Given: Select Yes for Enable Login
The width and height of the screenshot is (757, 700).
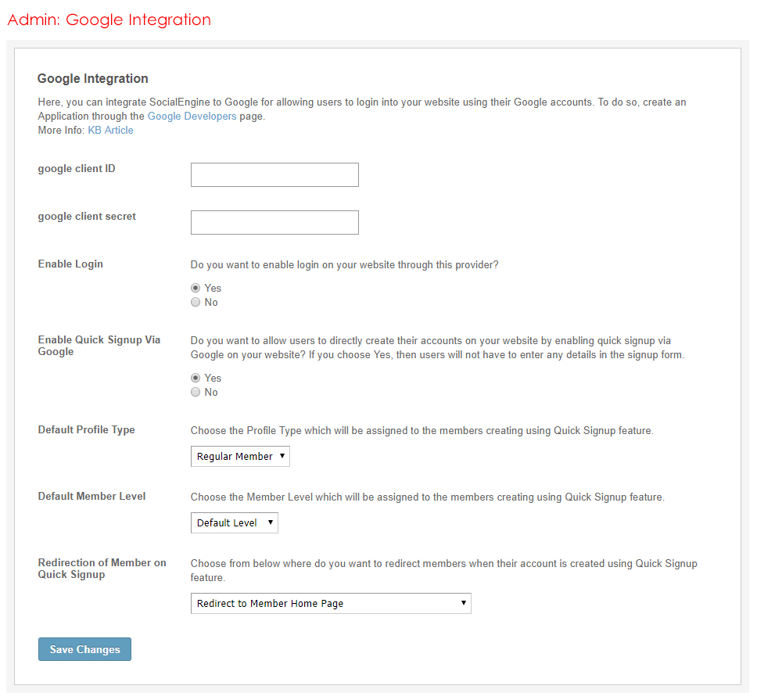Looking at the screenshot, I should pyautogui.click(x=196, y=288).
